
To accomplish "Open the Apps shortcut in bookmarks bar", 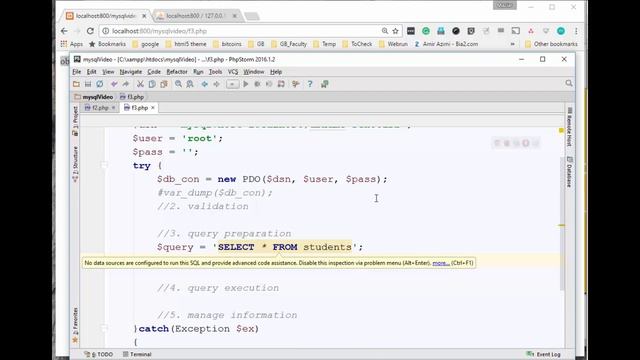I will [71, 44].
